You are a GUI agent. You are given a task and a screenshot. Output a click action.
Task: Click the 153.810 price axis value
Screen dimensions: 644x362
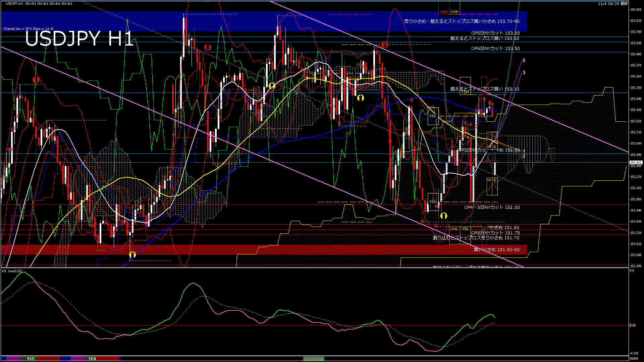tap(636, 21)
